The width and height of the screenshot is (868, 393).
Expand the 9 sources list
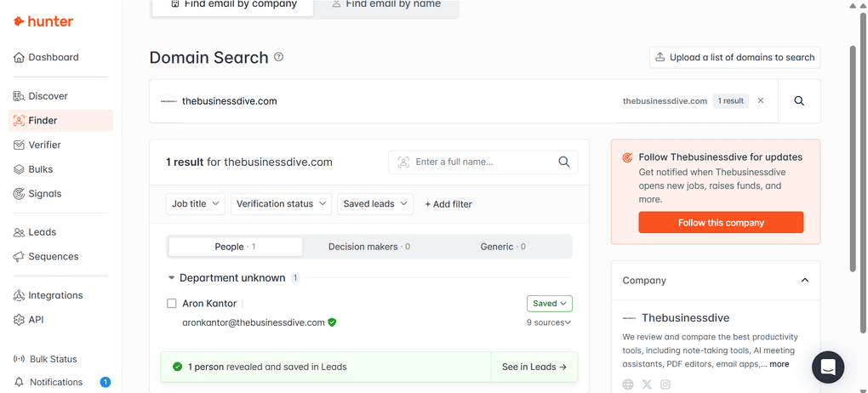click(548, 322)
